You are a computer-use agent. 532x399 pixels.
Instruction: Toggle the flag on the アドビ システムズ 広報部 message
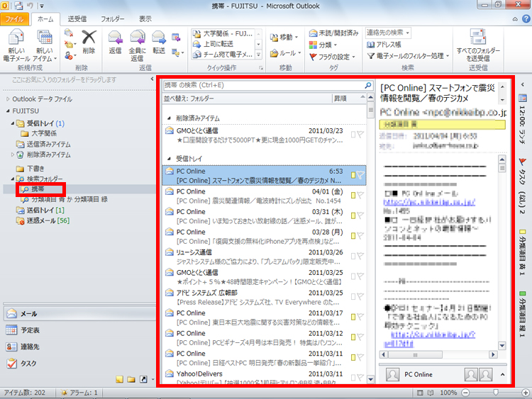click(x=360, y=296)
